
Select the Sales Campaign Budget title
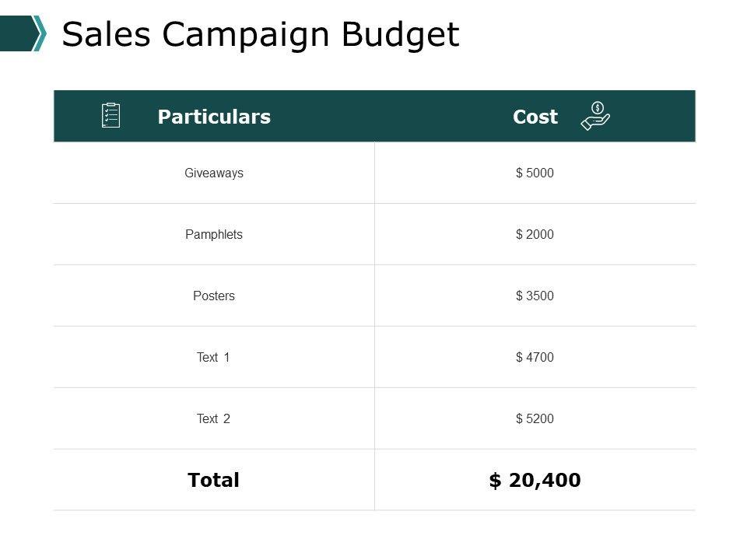pos(260,34)
